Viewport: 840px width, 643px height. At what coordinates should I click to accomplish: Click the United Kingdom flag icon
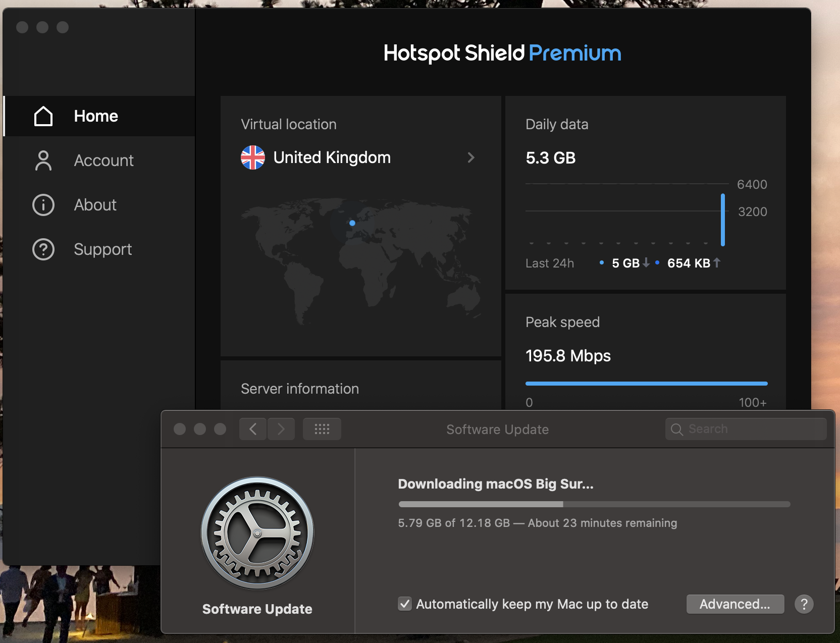[x=253, y=157]
